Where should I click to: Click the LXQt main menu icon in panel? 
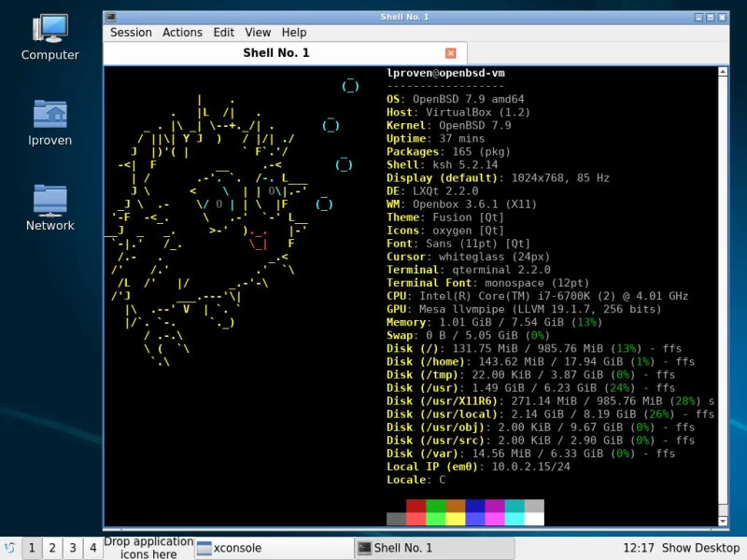[x=9, y=548]
